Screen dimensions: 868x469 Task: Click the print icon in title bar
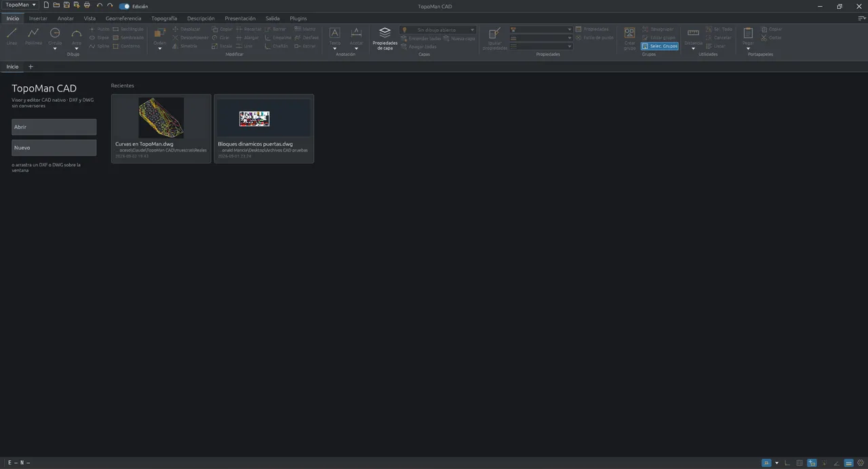coord(87,5)
